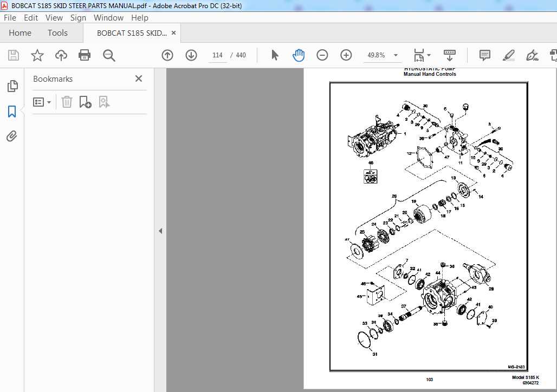Screen dimensions: 557x392
Task: Find current bookmark icon
Action: pyautogui.click(x=104, y=102)
